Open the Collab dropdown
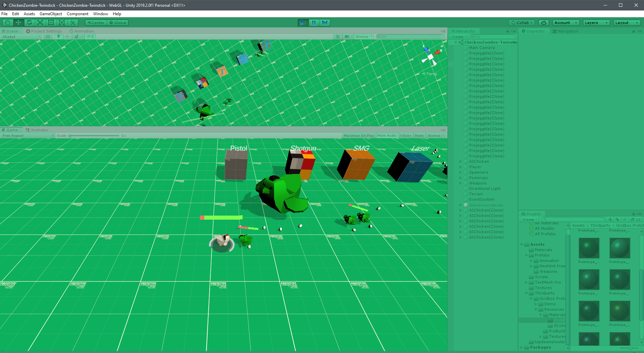Image resolution: width=644 pixels, height=353 pixels. point(522,23)
